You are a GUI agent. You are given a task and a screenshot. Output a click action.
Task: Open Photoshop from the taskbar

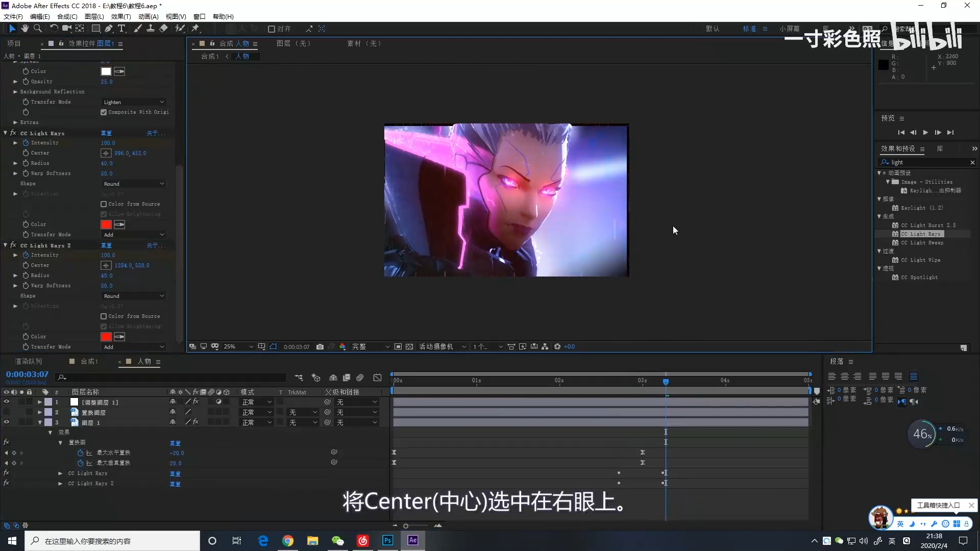point(388,541)
